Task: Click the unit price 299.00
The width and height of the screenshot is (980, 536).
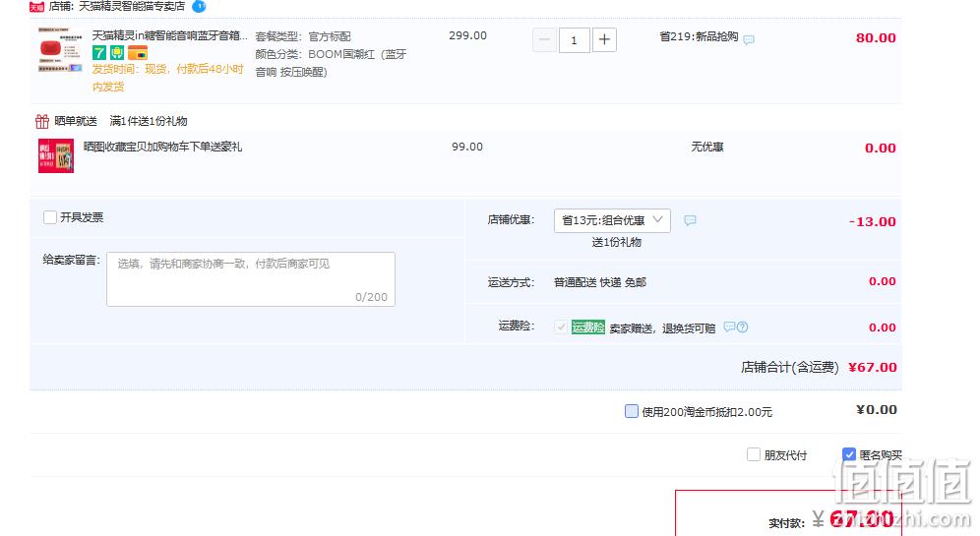Action: pyautogui.click(x=467, y=35)
